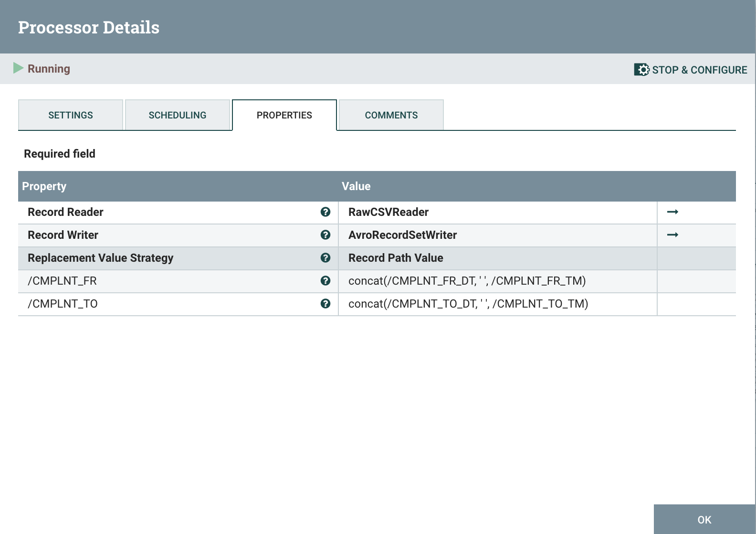Open the Settings tab
Viewport: 756px width, 534px height.
[71, 115]
